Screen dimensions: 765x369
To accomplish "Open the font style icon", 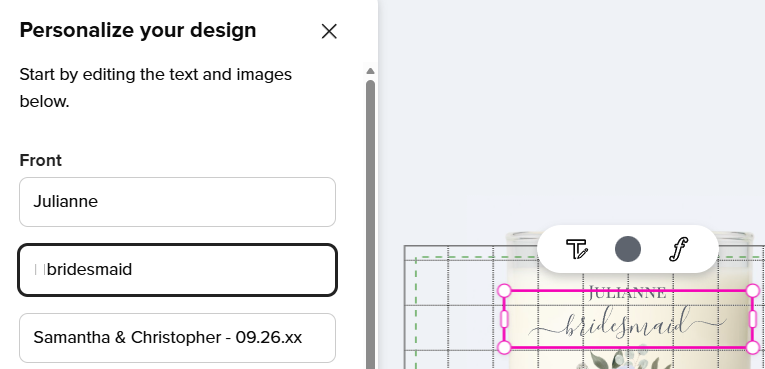I will pyautogui.click(x=679, y=249).
